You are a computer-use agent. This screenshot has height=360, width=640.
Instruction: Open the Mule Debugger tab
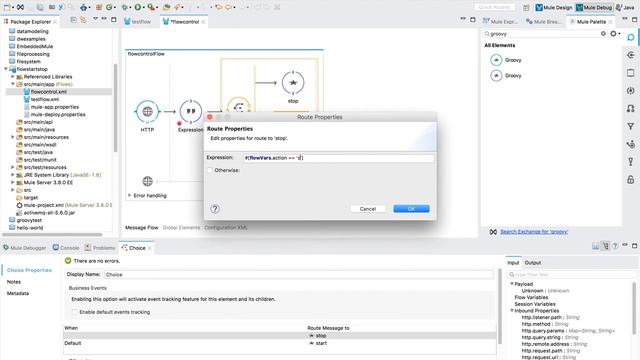coord(24,248)
